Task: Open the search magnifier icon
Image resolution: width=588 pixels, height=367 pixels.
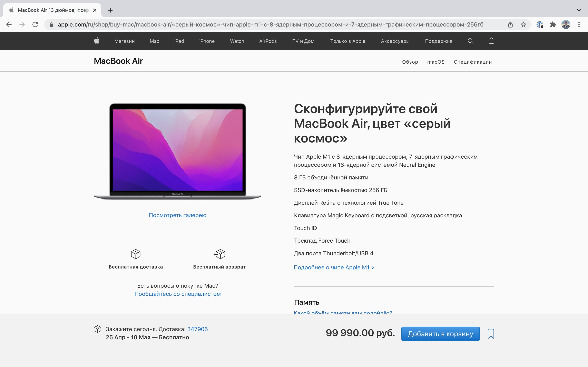Action: (470, 41)
